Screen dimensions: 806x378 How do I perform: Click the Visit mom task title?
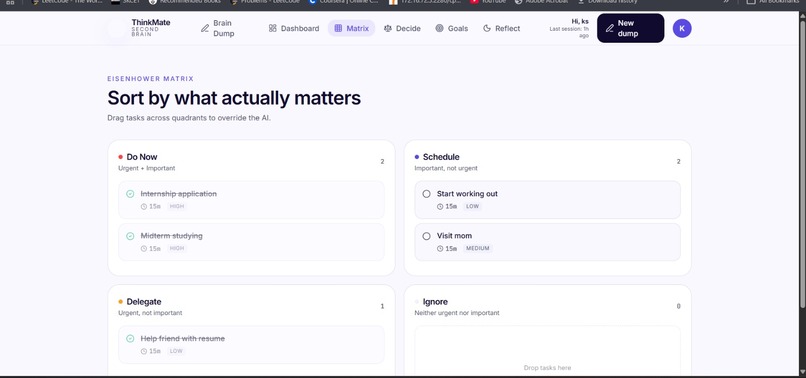454,236
